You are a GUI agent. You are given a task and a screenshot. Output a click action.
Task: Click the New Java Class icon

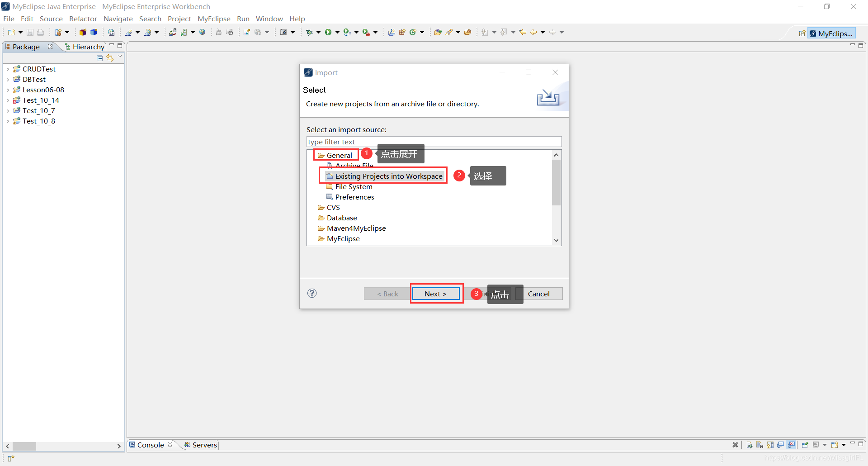(413, 32)
